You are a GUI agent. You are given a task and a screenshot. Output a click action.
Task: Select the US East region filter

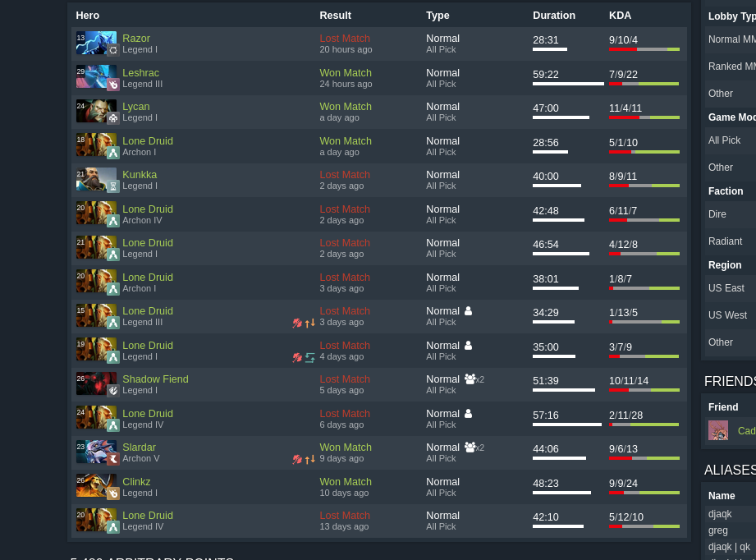(x=731, y=288)
